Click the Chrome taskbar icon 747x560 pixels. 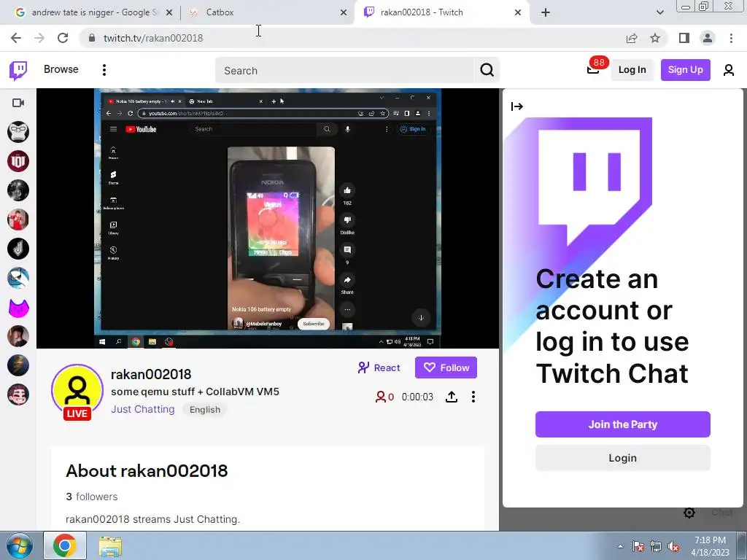tap(65, 545)
